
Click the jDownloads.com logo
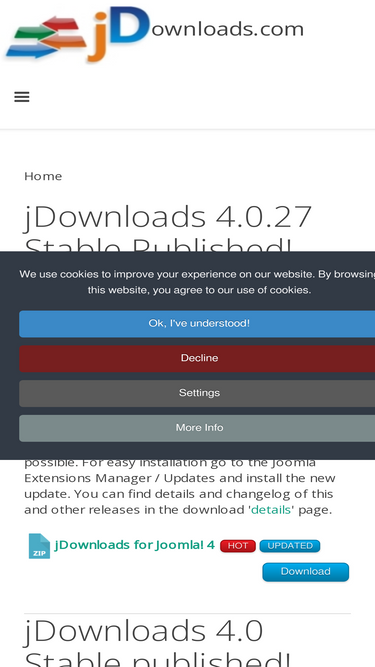click(x=155, y=35)
